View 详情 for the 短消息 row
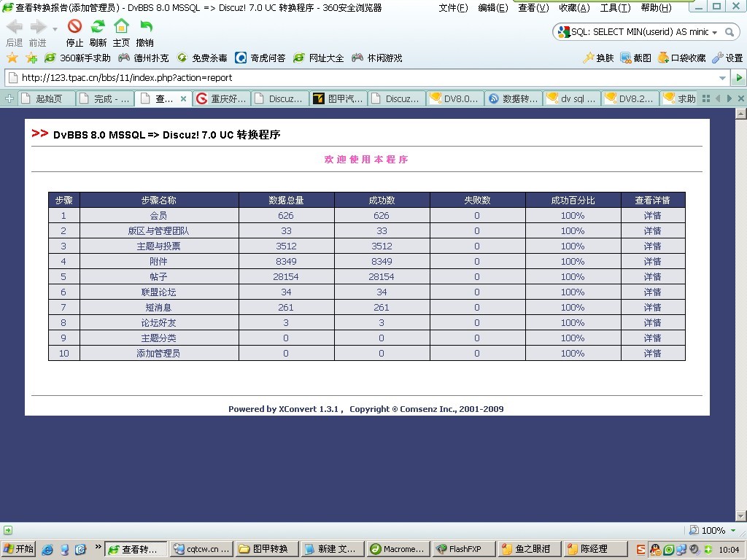This screenshot has height=560, width=747. pos(652,307)
